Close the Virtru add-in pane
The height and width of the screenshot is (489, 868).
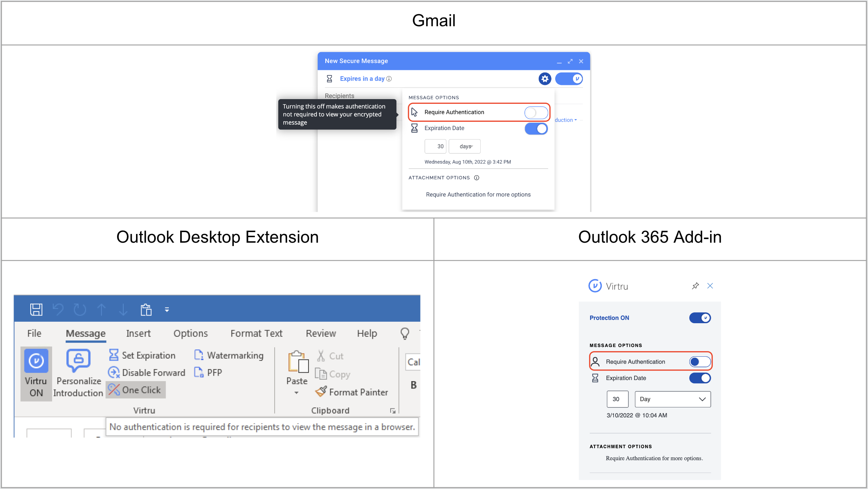coord(710,286)
